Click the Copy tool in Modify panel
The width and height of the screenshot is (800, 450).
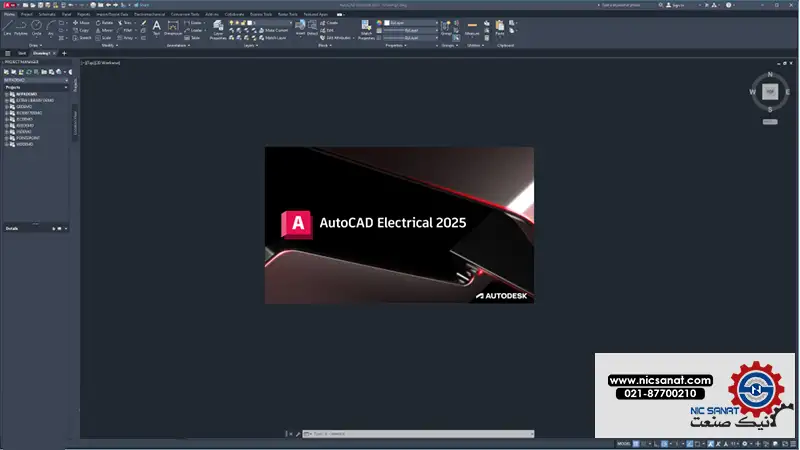point(81,30)
